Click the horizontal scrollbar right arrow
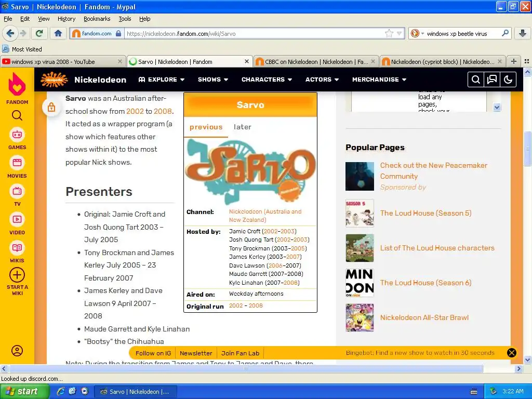The width and height of the screenshot is (532, 399). pos(519,368)
